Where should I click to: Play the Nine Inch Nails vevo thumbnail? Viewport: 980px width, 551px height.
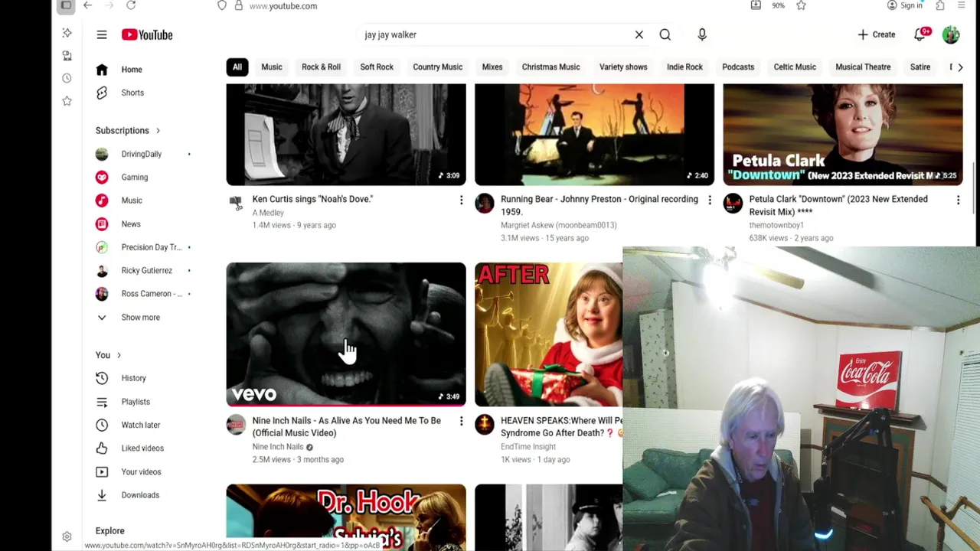point(346,334)
